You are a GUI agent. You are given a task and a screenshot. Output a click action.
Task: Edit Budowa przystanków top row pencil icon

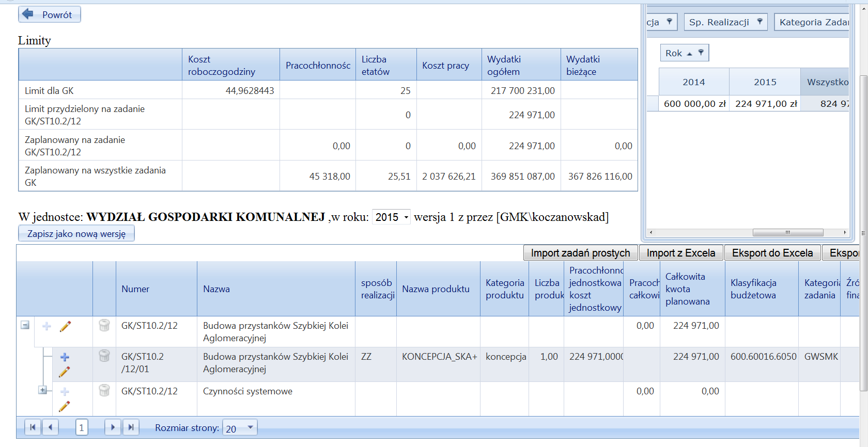point(66,326)
